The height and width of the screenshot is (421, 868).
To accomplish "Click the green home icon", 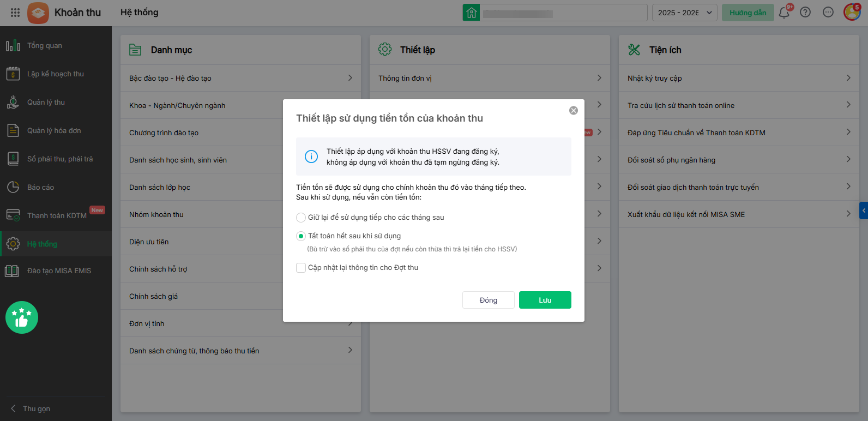I will click(471, 13).
